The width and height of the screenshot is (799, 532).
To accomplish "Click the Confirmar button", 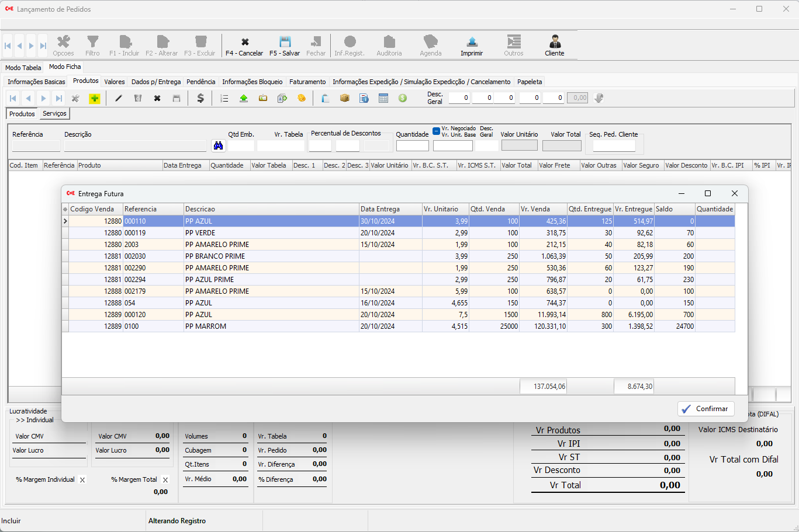I will pyautogui.click(x=705, y=409).
